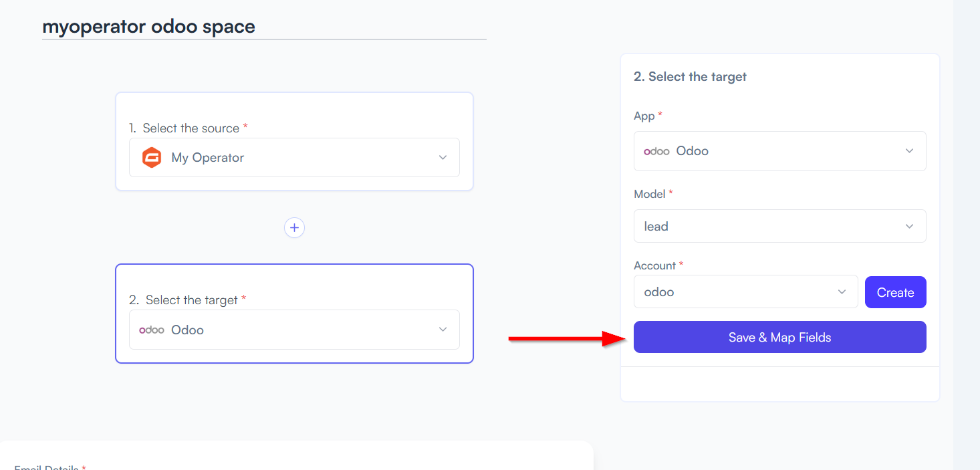Viewport: 980px width, 470px height.
Task: Open the Model dropdown showing lead
Action: pyautogui.click(x=779, y=226)
